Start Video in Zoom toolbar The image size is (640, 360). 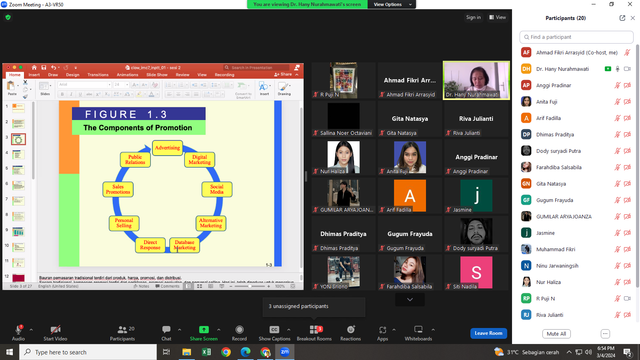55,332
